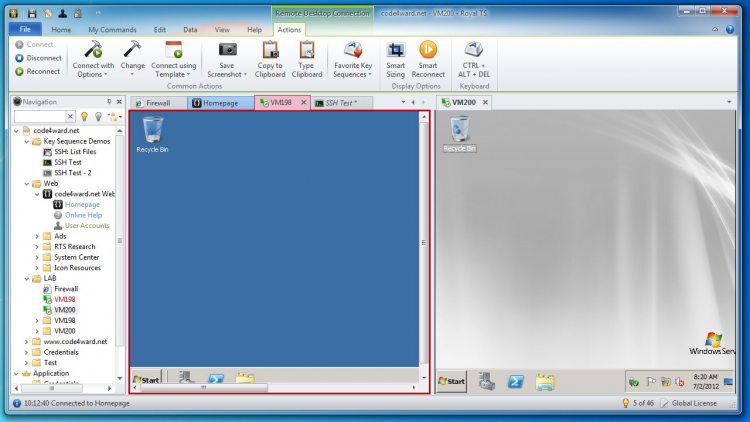Expand the Ads folder
Image resolution: width=750 pixels, height=422 pixels.
click(37, 236)
